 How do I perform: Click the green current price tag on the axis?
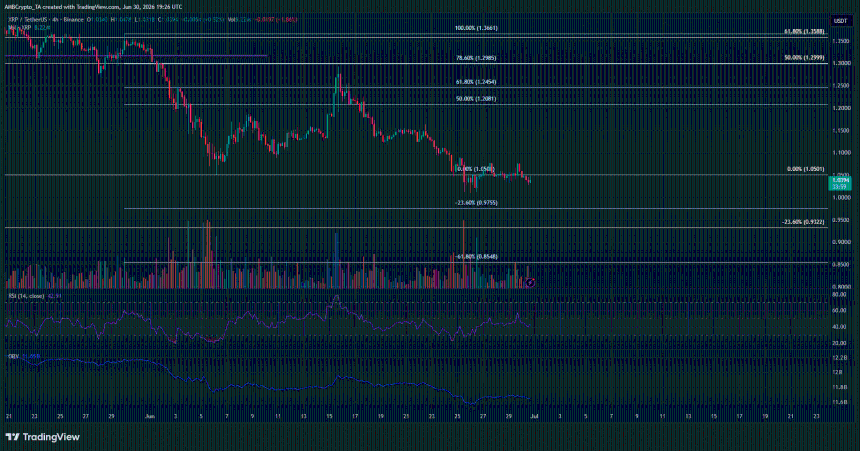click(840, 183)
